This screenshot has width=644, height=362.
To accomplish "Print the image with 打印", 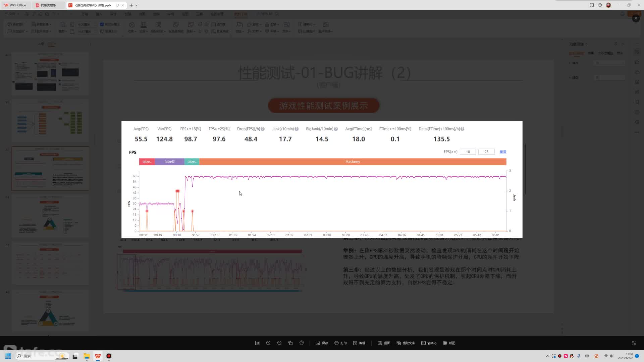I will 340,343.
